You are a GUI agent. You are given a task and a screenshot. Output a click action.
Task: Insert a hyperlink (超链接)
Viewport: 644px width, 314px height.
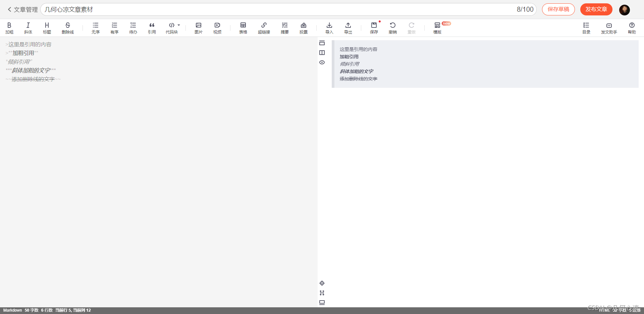264,28
